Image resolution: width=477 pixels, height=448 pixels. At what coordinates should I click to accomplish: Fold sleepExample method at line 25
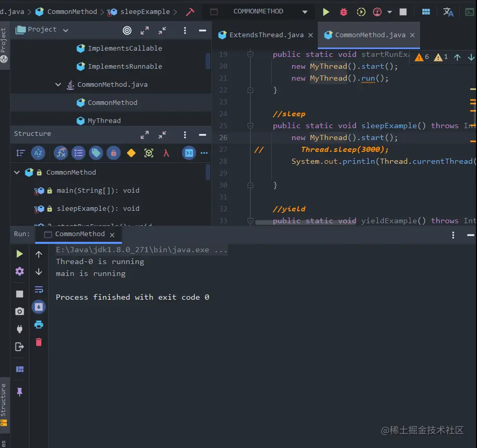click(x=250, y=126)
